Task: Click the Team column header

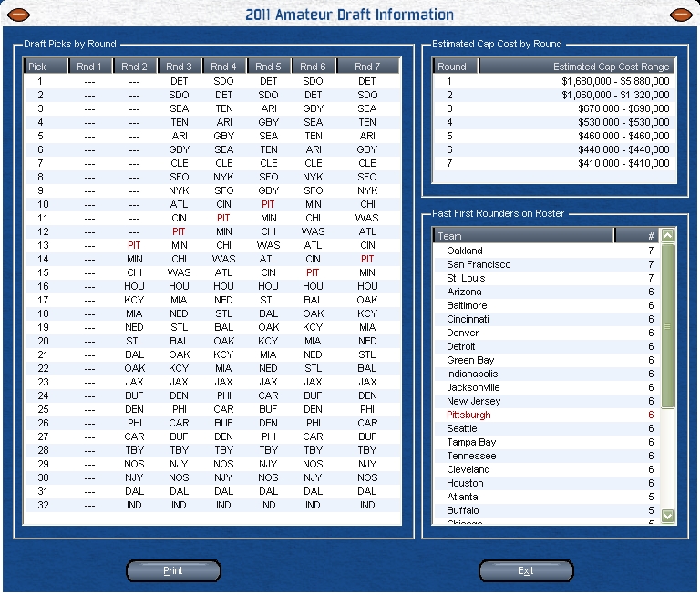Action: (536, 236)
